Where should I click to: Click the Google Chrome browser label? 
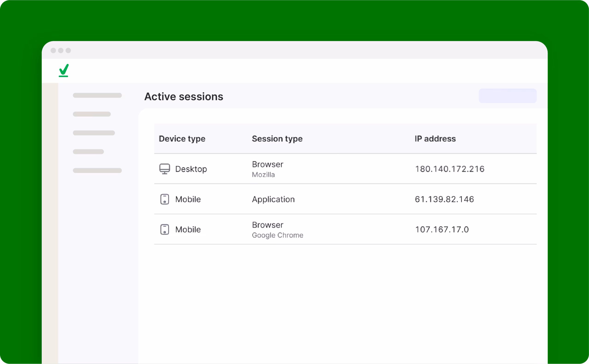(x=277, y=235)
